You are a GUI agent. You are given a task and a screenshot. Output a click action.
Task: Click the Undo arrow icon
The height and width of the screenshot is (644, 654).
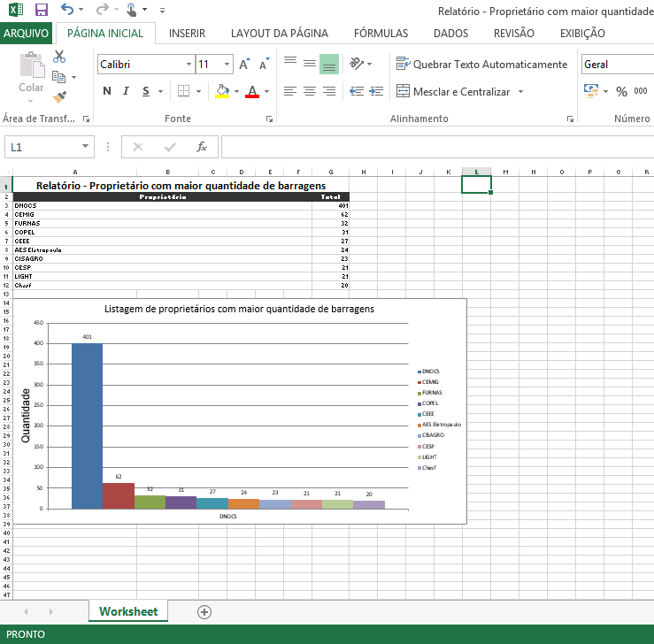point(67,9)
